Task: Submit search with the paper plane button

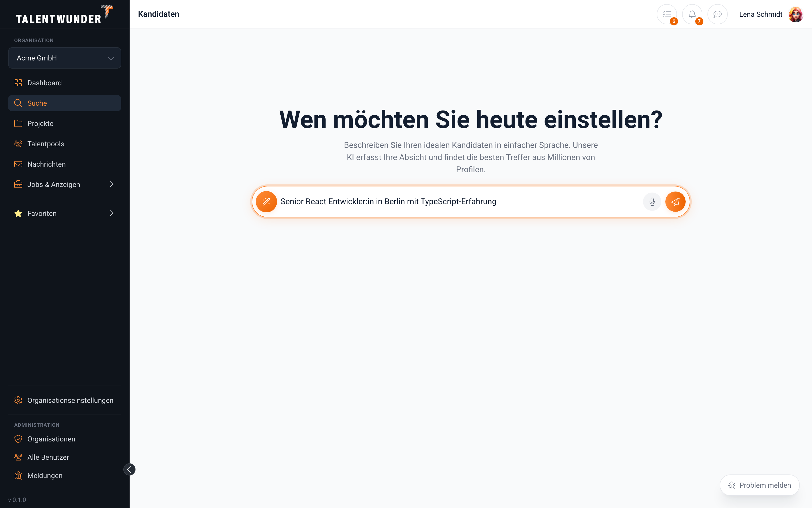Action: coord(675,202)
